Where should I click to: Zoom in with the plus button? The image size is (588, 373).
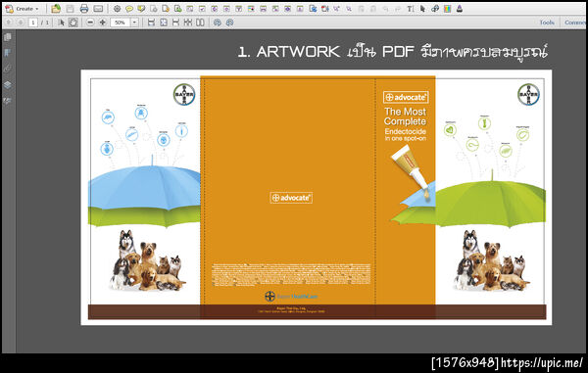pyautogui.click(x=102, y=23)
